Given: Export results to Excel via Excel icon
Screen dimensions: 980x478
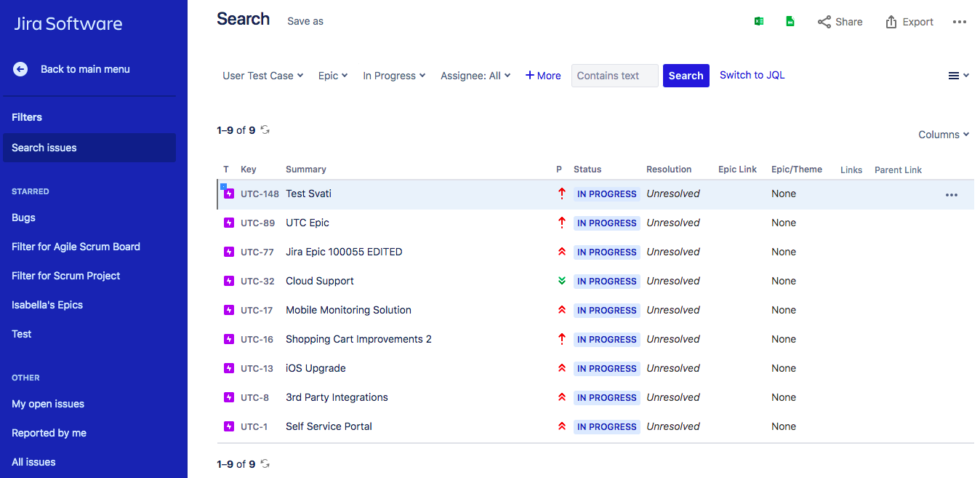Looking at the screenshot, I should click(x=759, y=21).
